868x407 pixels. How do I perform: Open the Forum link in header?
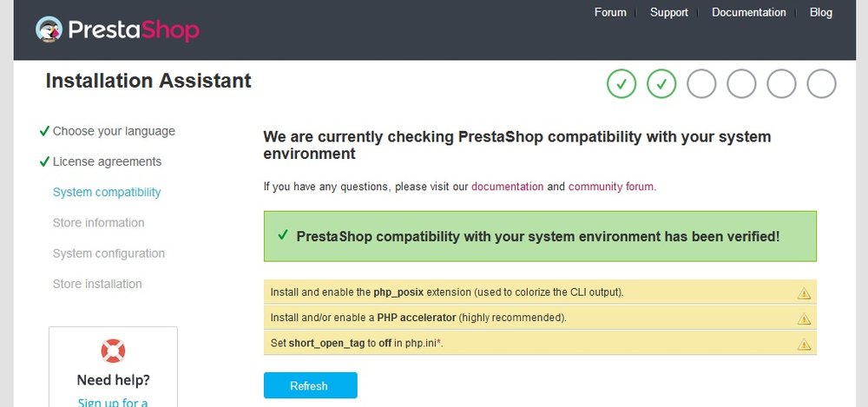[610, 13]
